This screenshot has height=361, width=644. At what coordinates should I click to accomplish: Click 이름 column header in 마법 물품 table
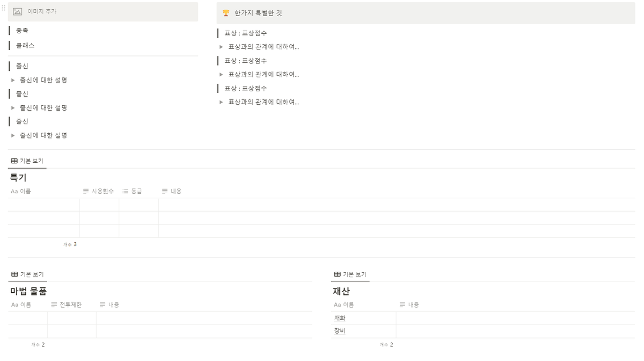[28, 305]
